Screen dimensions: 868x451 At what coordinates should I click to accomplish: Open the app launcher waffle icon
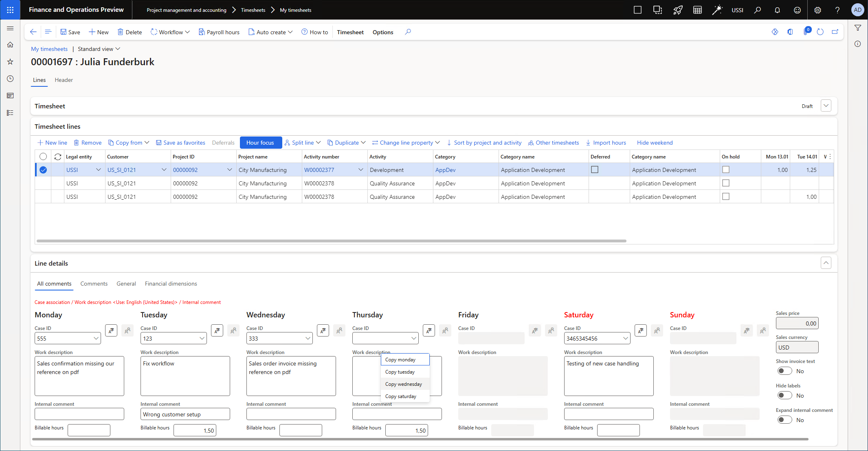(x=10, y=10)
